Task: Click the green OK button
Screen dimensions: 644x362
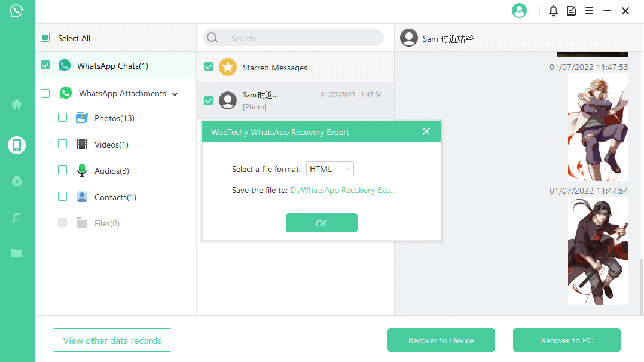Action: pyautogui.click(x=322, y=223)
